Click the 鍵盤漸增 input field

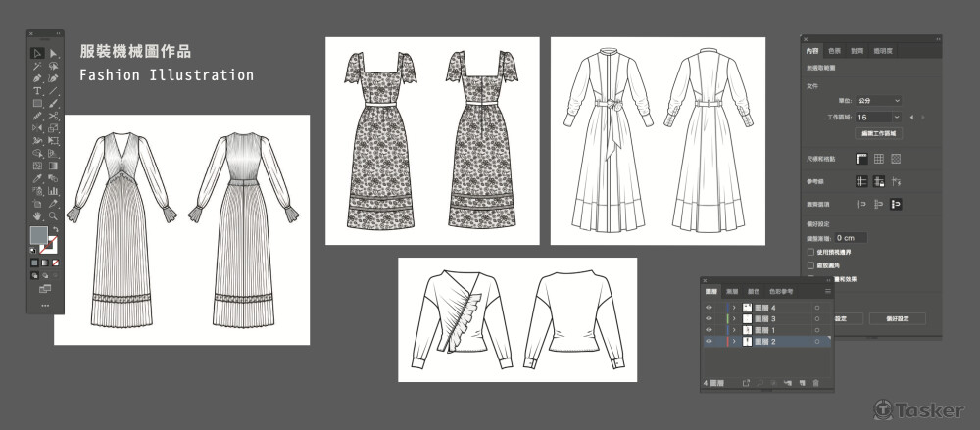coord(851,238)
